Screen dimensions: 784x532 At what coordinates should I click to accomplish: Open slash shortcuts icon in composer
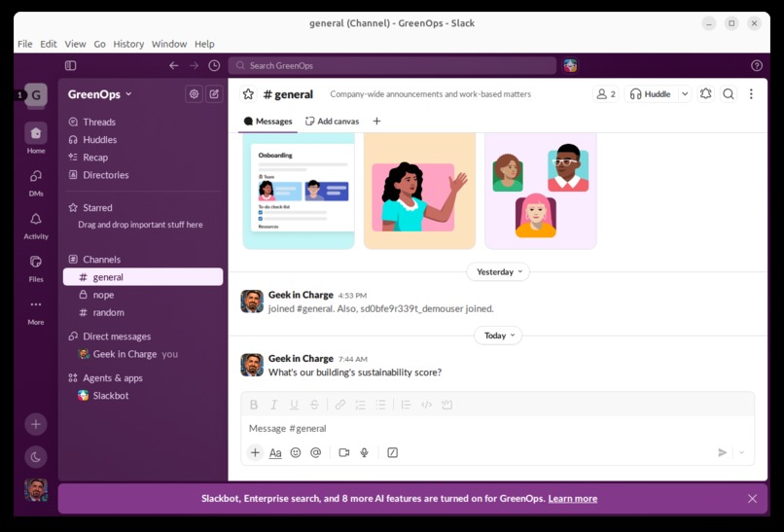pos(393,452)
